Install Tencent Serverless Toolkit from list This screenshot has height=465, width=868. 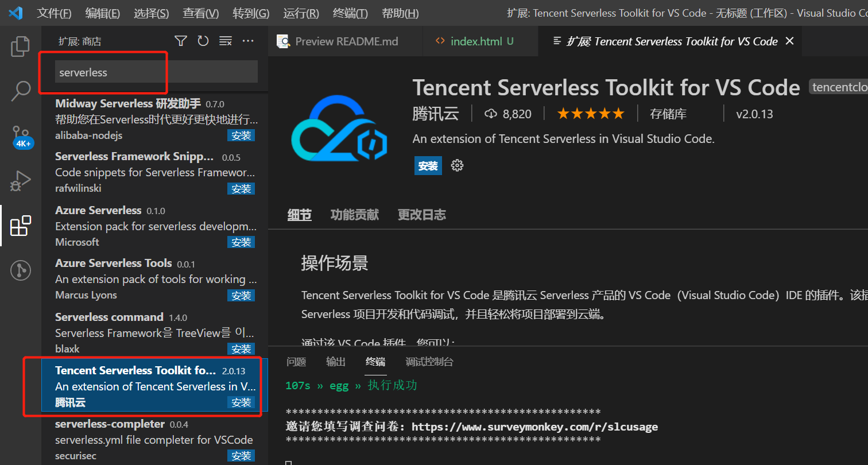[x=241, y=402]
